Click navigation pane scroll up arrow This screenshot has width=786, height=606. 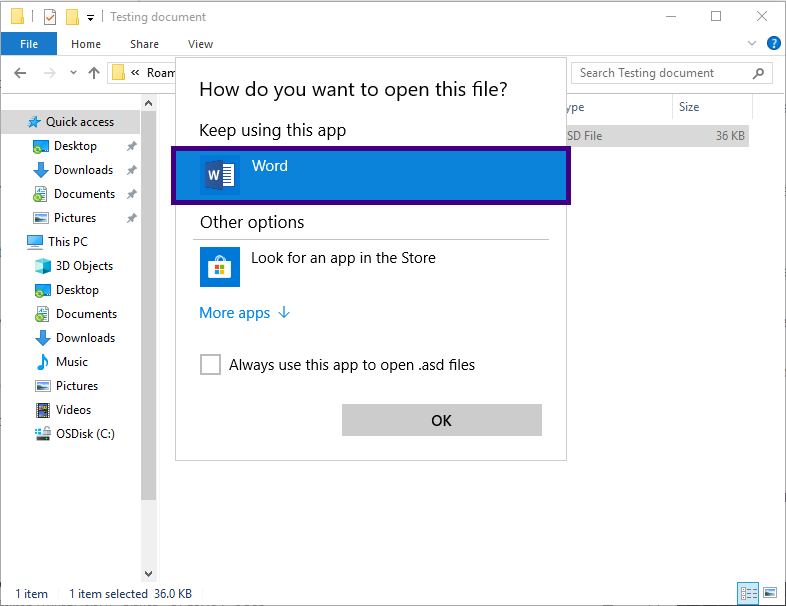[148, 103]
